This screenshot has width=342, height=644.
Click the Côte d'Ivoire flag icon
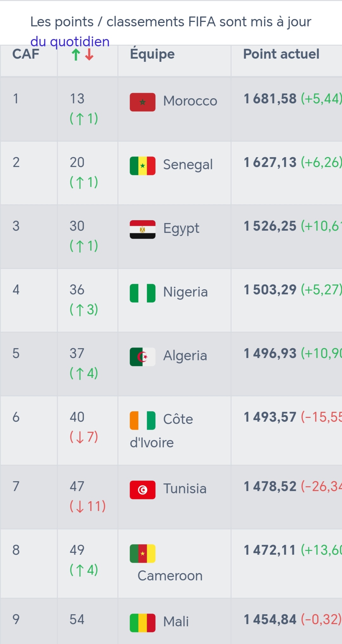(142, 420)
